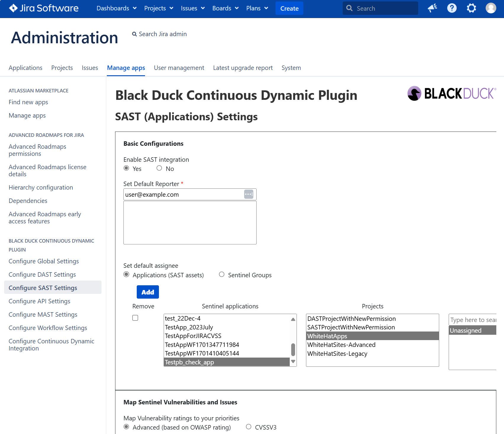The width and height of the screenshot is (504, 434).
Task: Click the Sentinel applications list up arrow
Action: pos(293,319)
